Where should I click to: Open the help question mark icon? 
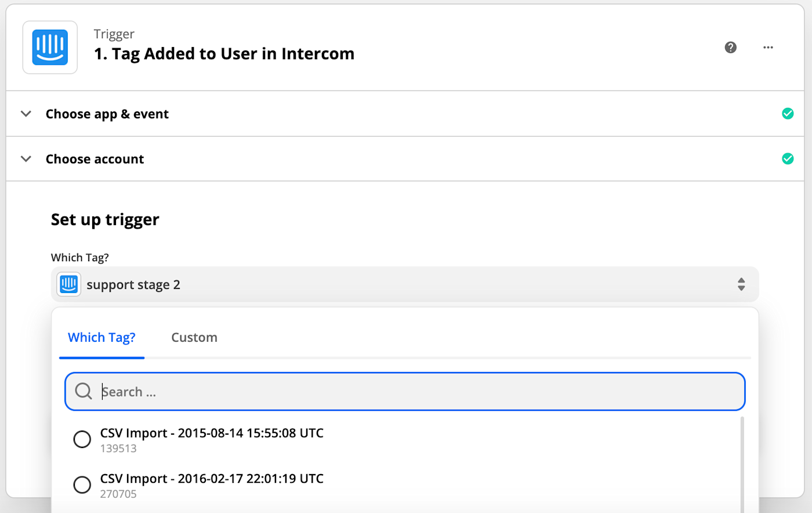731,48
